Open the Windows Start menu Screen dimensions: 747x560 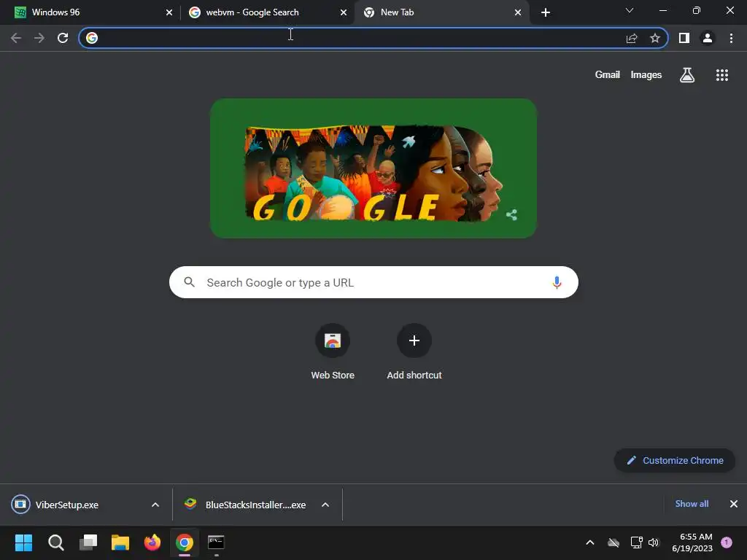pos(23,542)
